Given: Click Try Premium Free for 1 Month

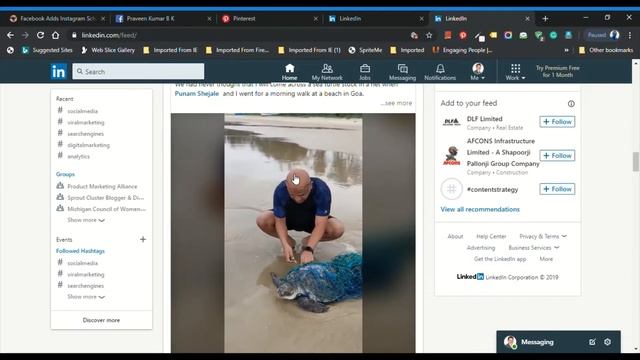Looking at the screenshot, I should (558, 71).
